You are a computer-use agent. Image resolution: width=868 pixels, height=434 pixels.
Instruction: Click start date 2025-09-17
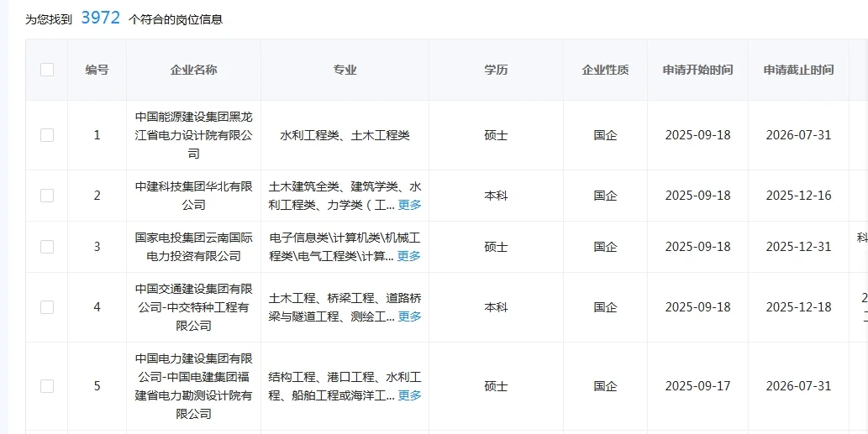tap(698, 386)
